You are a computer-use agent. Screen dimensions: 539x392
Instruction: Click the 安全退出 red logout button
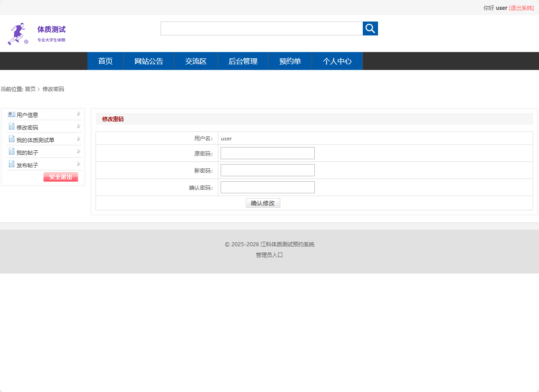pos(61,177)
